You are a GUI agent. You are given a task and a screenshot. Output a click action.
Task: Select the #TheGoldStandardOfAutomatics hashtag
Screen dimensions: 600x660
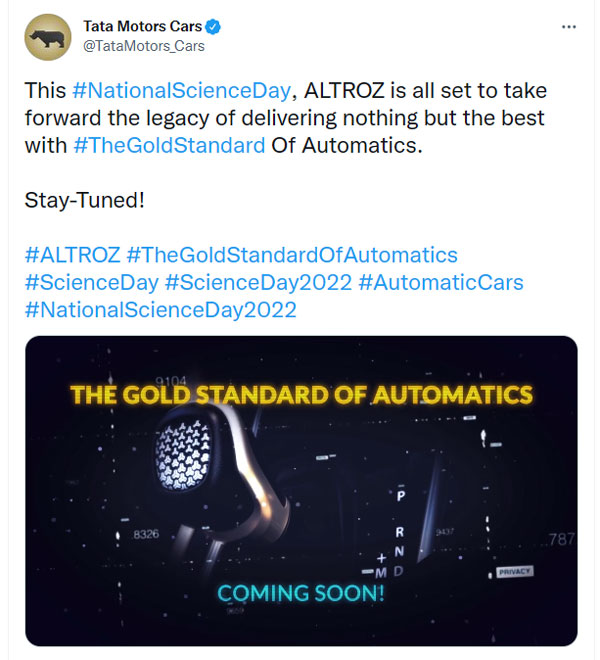pyautogui.click(x=292, y=255)
